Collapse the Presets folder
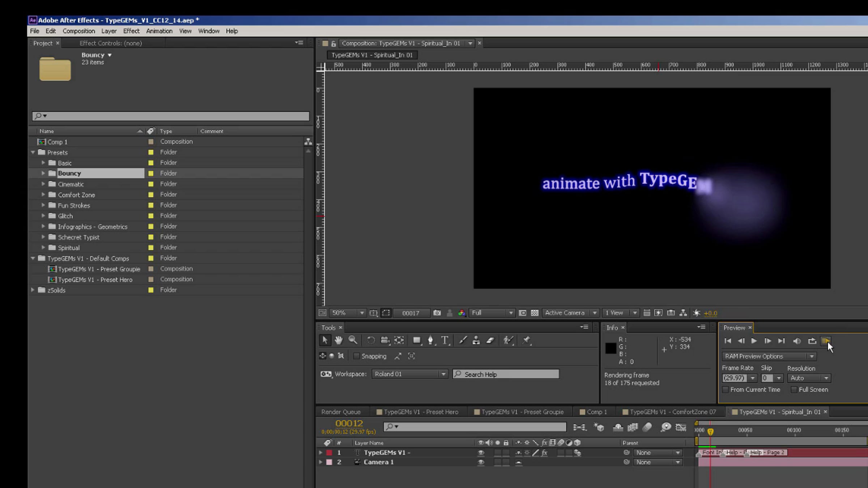Screen dimensions: 868x488 tap(33, 152)
